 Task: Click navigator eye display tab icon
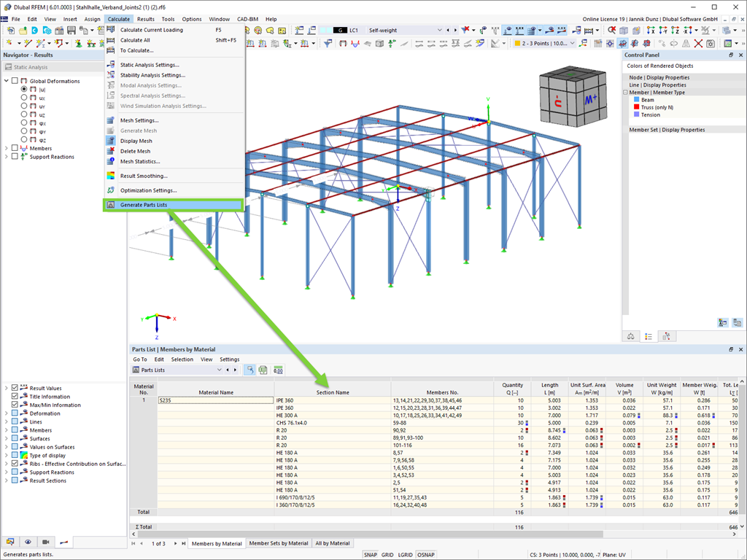coord(28,542)
